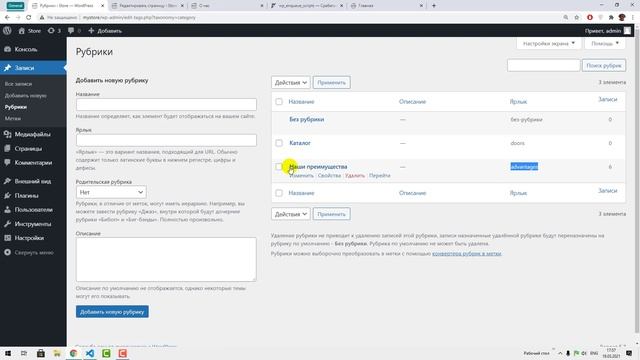This screenshot has height=360, width=640.
Task: Click the Добавить новую рубрику button
Action: (112, 312)
